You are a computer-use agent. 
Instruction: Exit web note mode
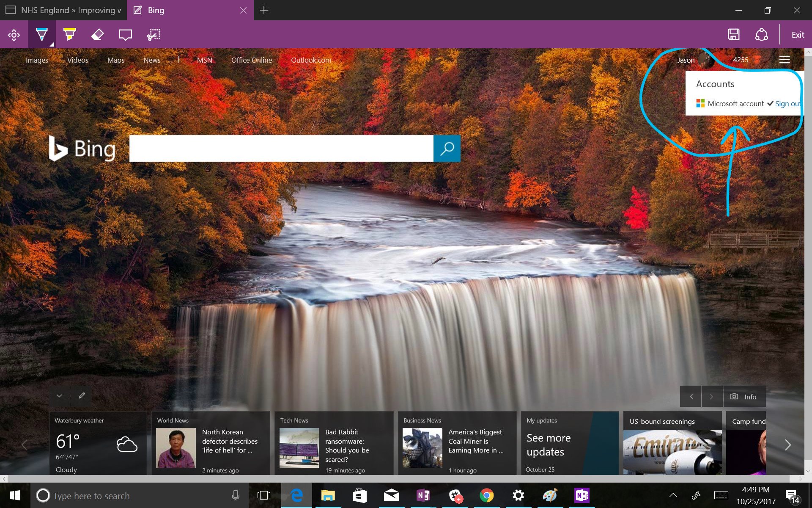(798, 35)
